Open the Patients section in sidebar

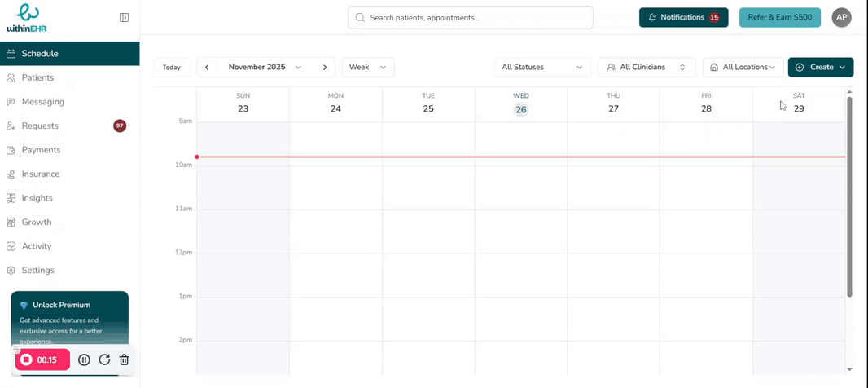pyautogui.click(x=37, y=77)
